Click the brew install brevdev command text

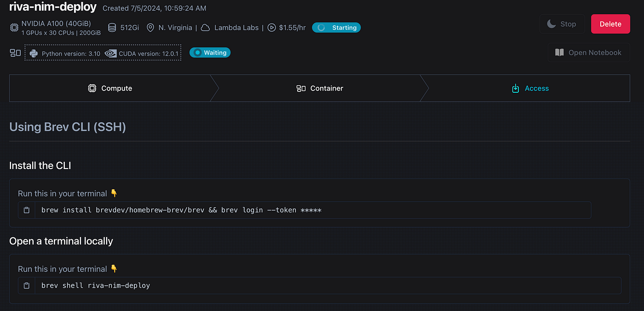181,210
